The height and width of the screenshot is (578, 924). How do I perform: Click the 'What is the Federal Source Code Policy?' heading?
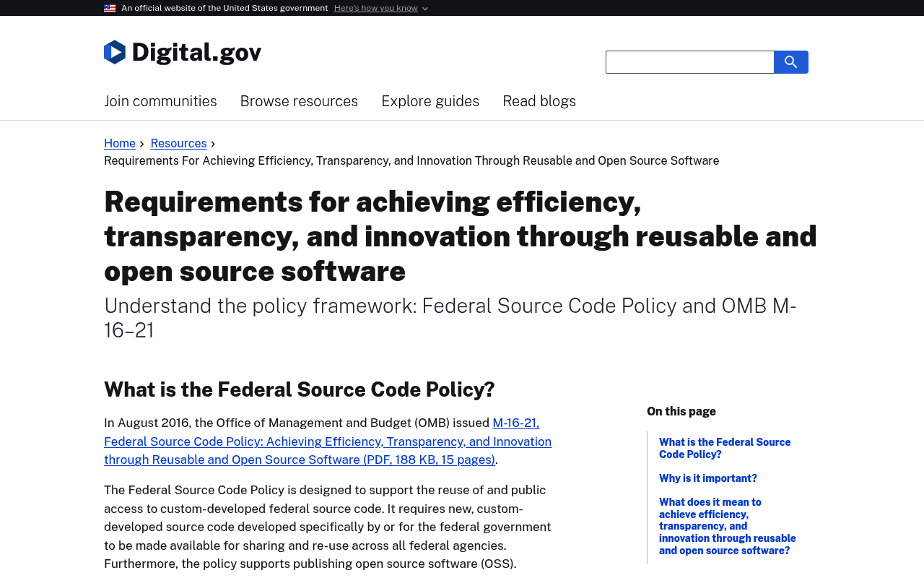(x=300, y=389)
